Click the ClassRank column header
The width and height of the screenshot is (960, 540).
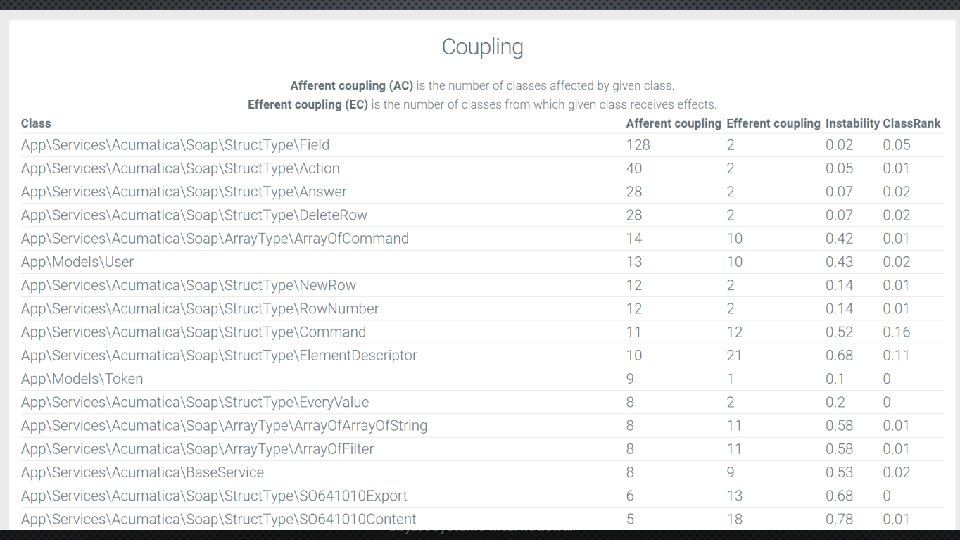pos(912,123)
